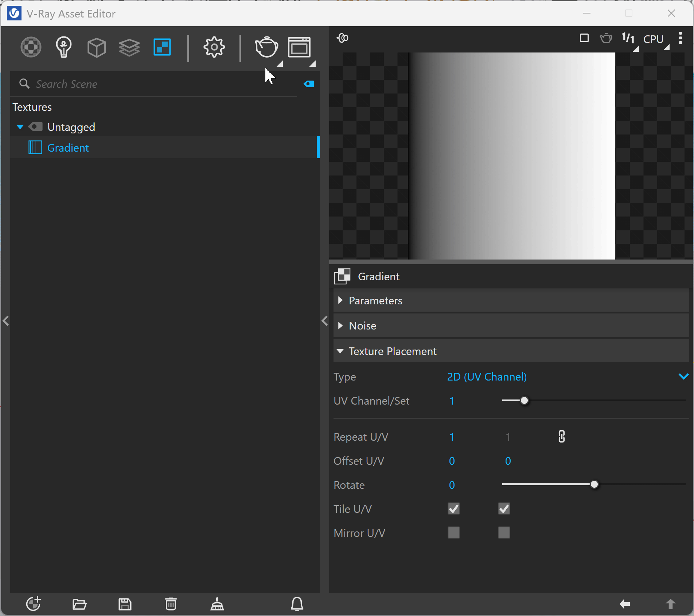Open the 1/1 preview quality selector
Viewport: 694px width, 616px height.
[628, 38]
